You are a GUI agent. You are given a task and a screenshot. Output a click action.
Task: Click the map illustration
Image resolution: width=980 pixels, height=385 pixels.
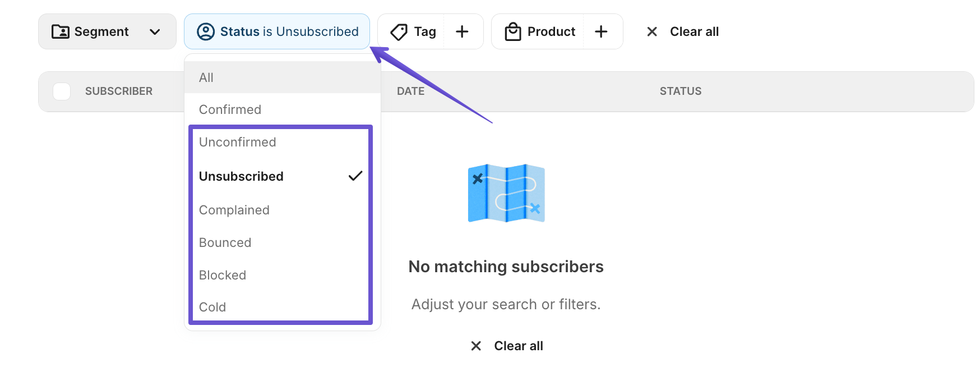[506, 193]
